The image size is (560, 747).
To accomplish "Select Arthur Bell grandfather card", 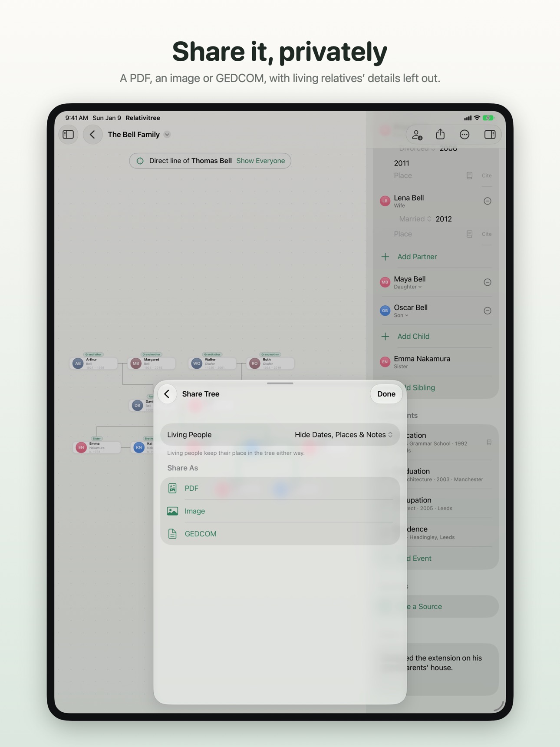I will point(94,363).
